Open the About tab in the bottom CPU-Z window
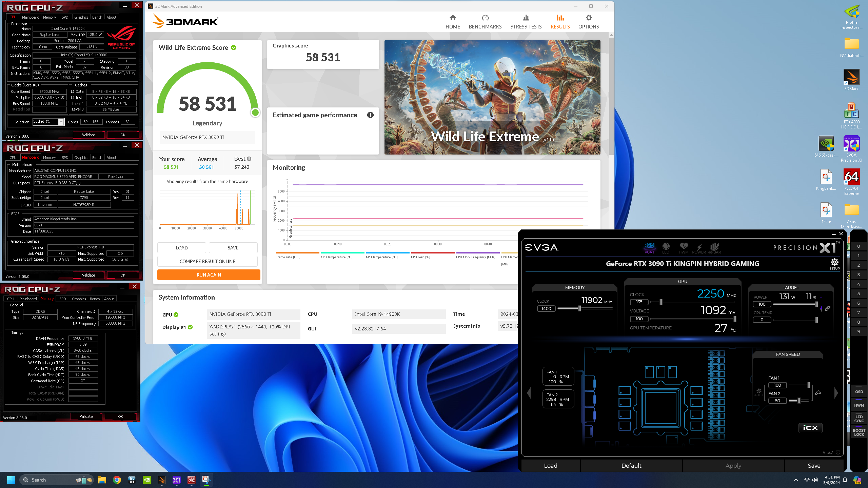 (x=109, y=299)
